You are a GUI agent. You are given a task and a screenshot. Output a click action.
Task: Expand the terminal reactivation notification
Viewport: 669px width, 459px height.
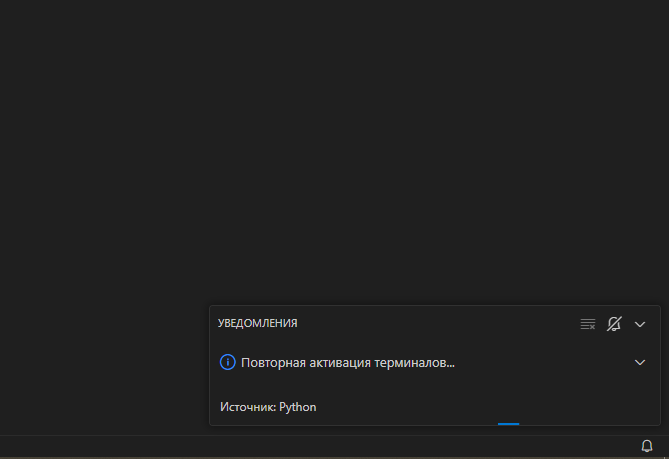pos(640,363)
